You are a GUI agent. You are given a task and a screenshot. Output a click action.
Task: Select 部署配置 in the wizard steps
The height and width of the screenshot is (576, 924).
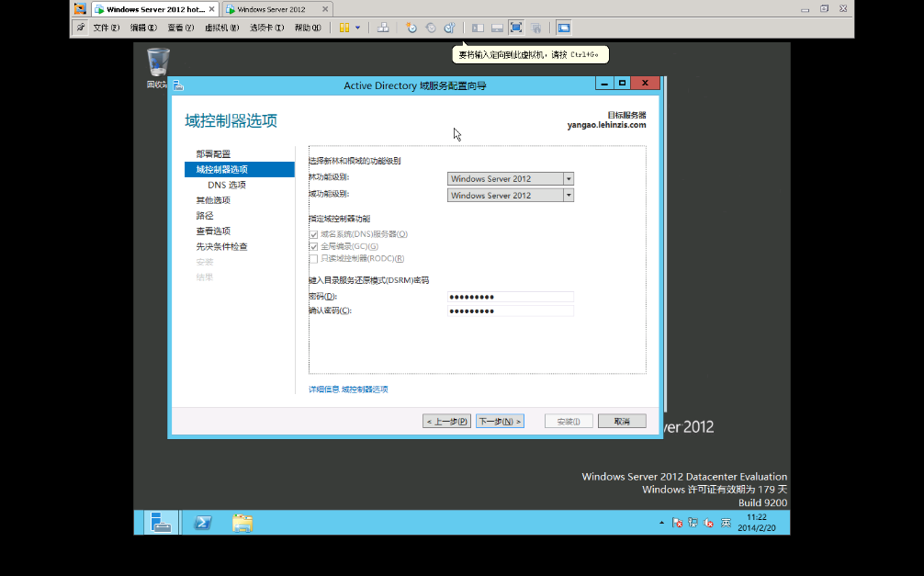[213, 153]
